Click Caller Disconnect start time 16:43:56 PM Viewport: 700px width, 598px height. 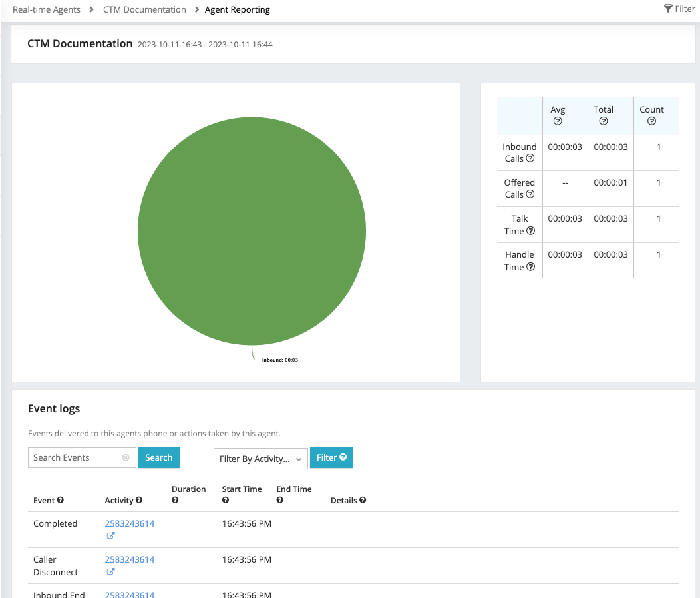click(x=247, y=559)
